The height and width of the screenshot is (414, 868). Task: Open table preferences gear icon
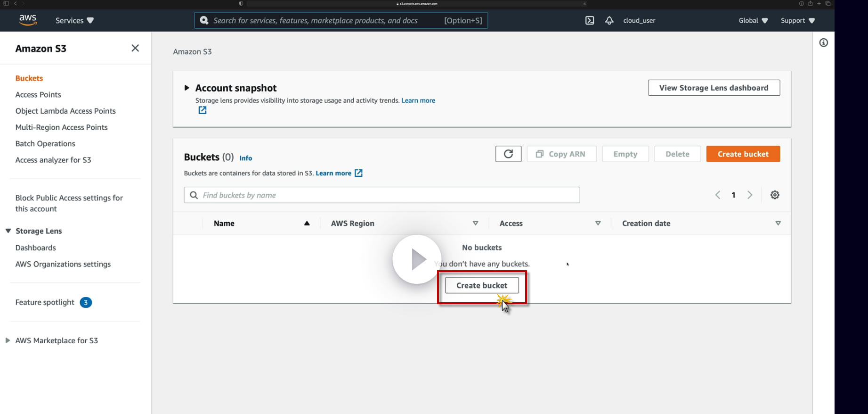coord(775,195)
